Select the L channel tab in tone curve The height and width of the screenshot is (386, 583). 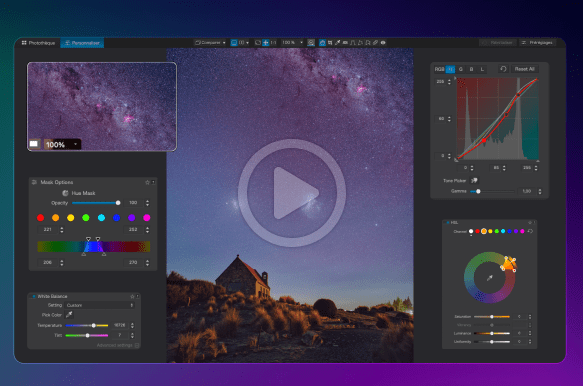click(x=482, y=69)
